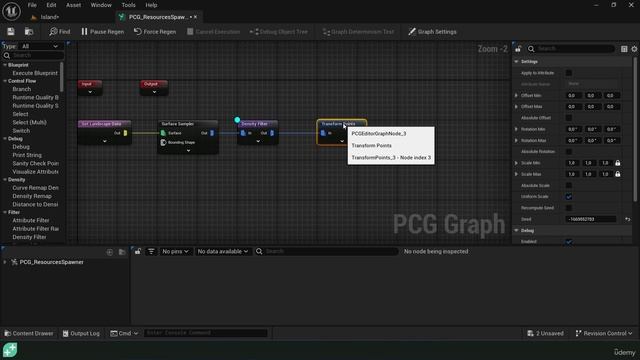Screen dimensions: 640x360
Task: Click Force Regen in toolbar
Action: (155, 31)
